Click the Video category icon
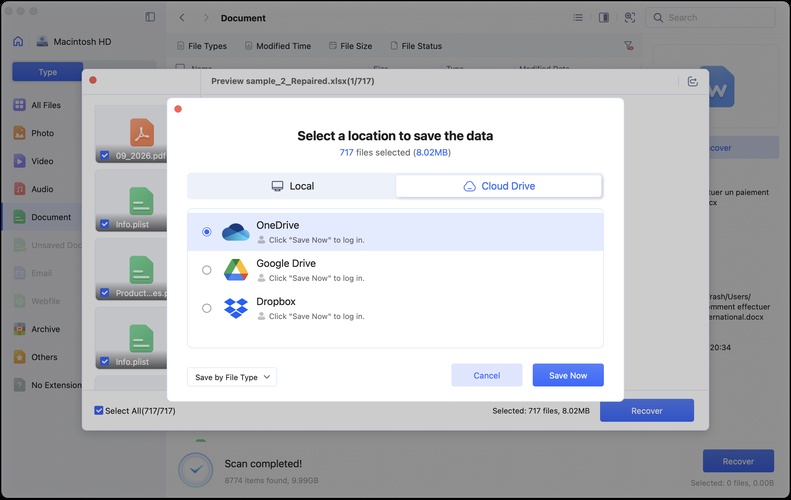791x500 pixels. (x=19, y=161)
